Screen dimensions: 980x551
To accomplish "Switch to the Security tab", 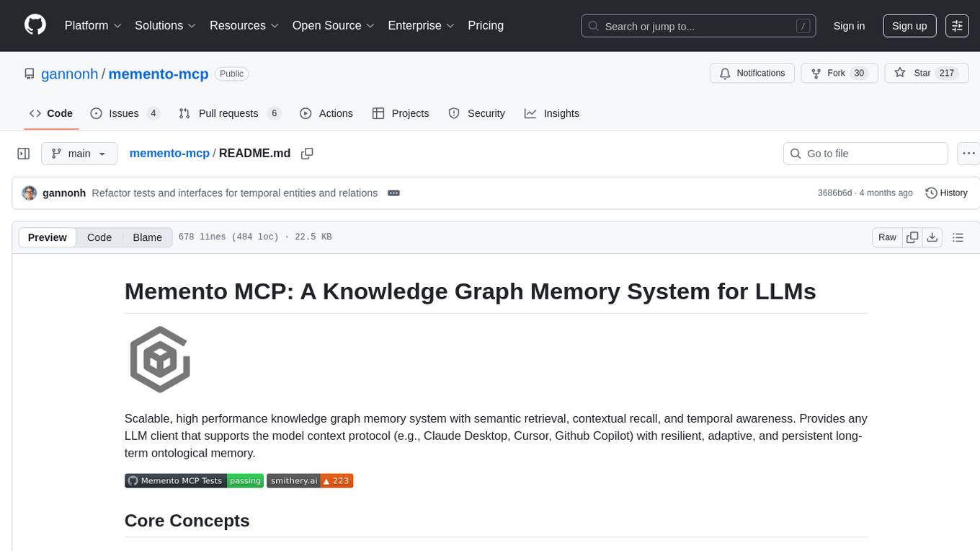I will click(x=477, y=113).
